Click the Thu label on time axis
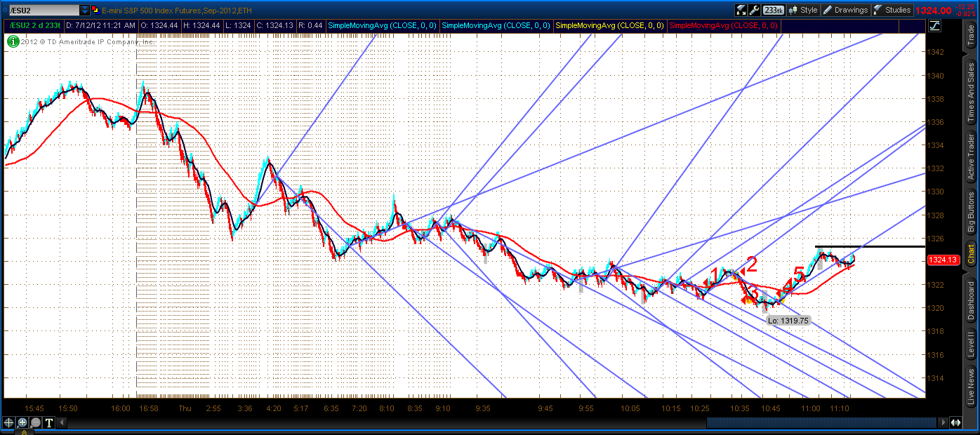980x435 pixels. 185,408
